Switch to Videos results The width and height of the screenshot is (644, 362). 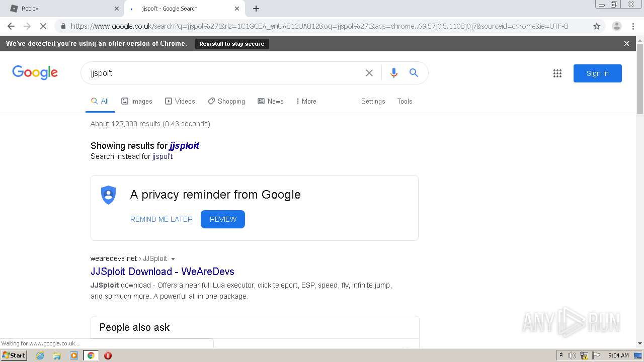tap(180, 101)
